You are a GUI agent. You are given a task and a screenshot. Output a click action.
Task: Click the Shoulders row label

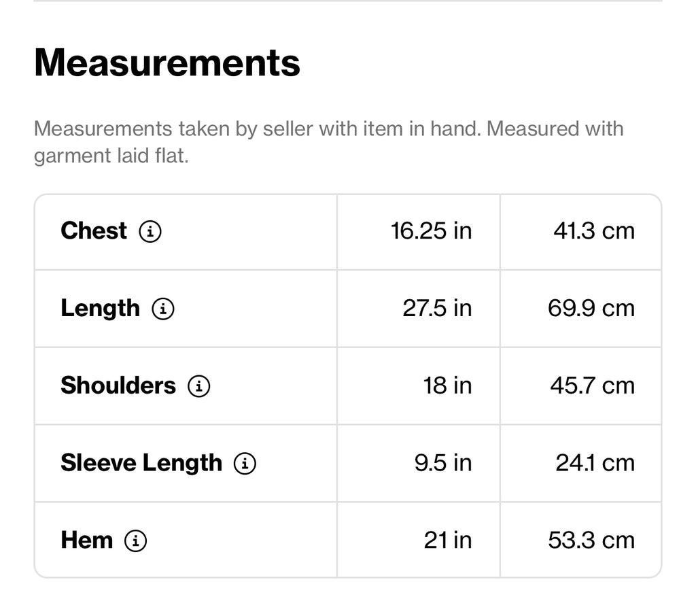(x=118, y=386)
